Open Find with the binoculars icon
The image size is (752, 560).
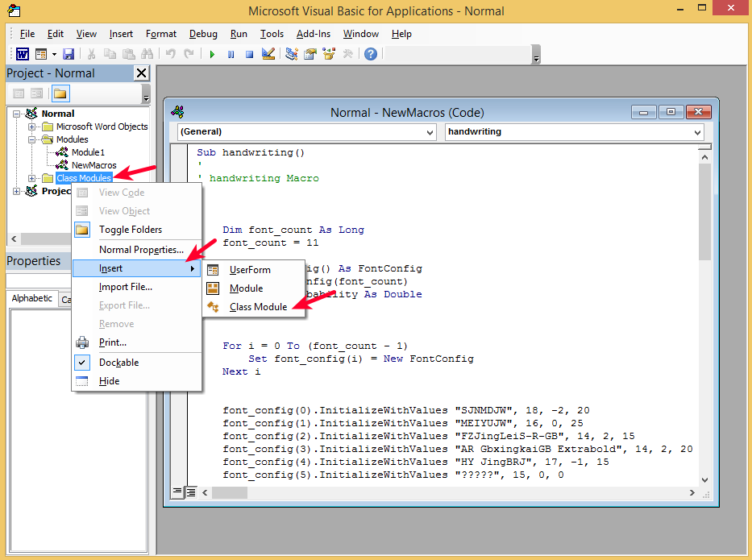[147, 54]
